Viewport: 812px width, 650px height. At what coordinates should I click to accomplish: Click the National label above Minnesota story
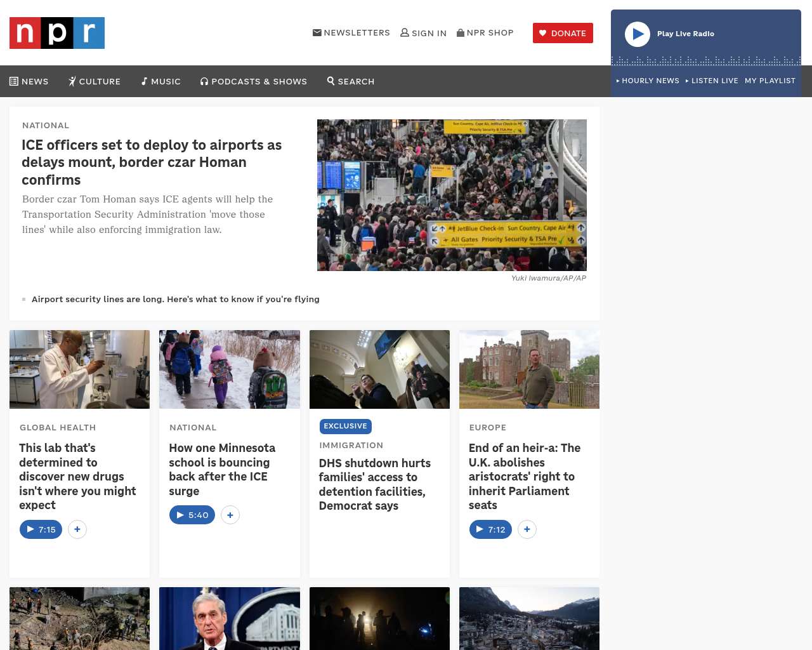point(193,427)
